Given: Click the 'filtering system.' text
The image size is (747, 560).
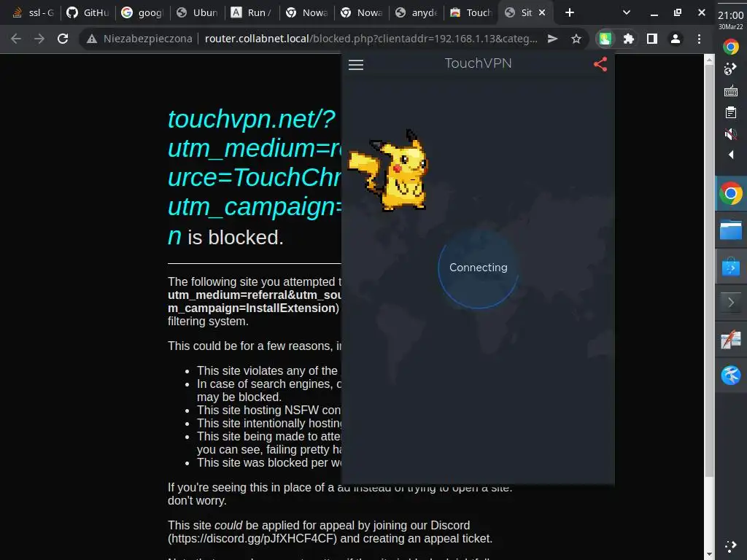Looking at the screenshot, I should tap(208, 322).
